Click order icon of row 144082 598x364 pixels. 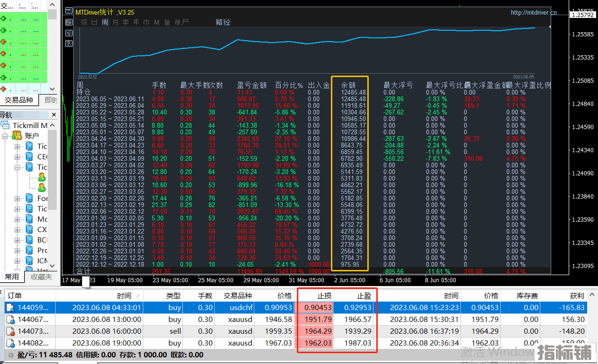[x=11, y=343]
